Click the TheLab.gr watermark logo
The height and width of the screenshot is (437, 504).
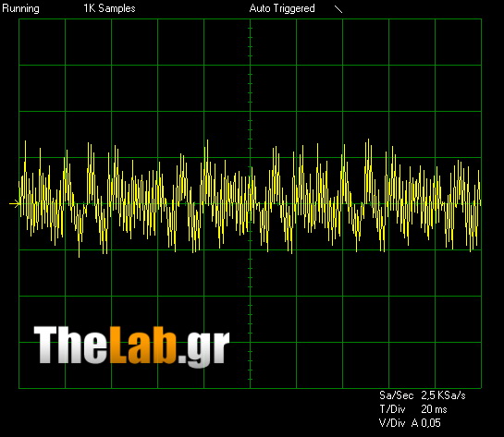(131, 346)
